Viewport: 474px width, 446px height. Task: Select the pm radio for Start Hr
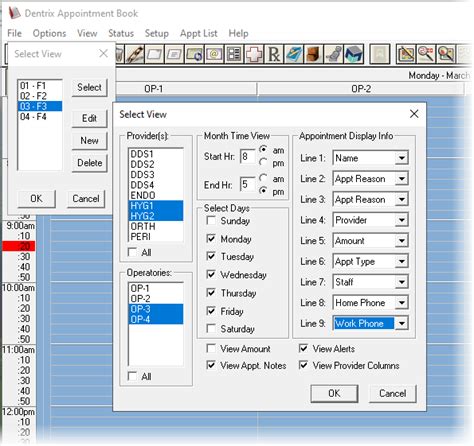tap(263, 162)
